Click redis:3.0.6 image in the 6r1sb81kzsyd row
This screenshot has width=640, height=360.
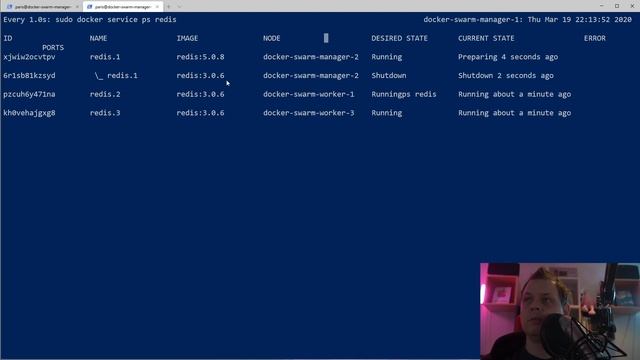pyautogui.click(x=200, y=76)
